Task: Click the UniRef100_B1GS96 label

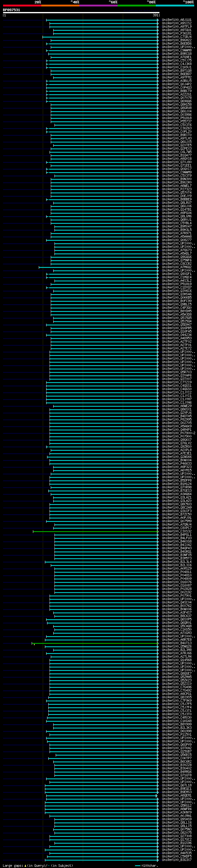Action: [176, 843]
